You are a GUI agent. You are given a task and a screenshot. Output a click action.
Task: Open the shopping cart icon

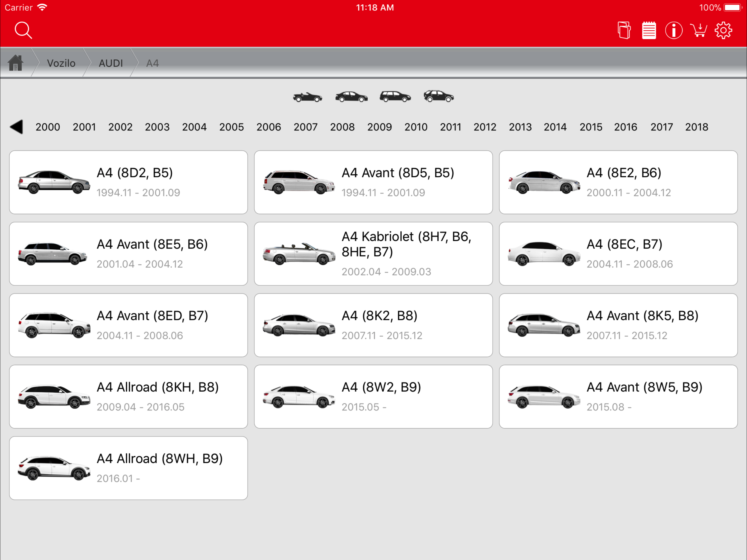698,30
